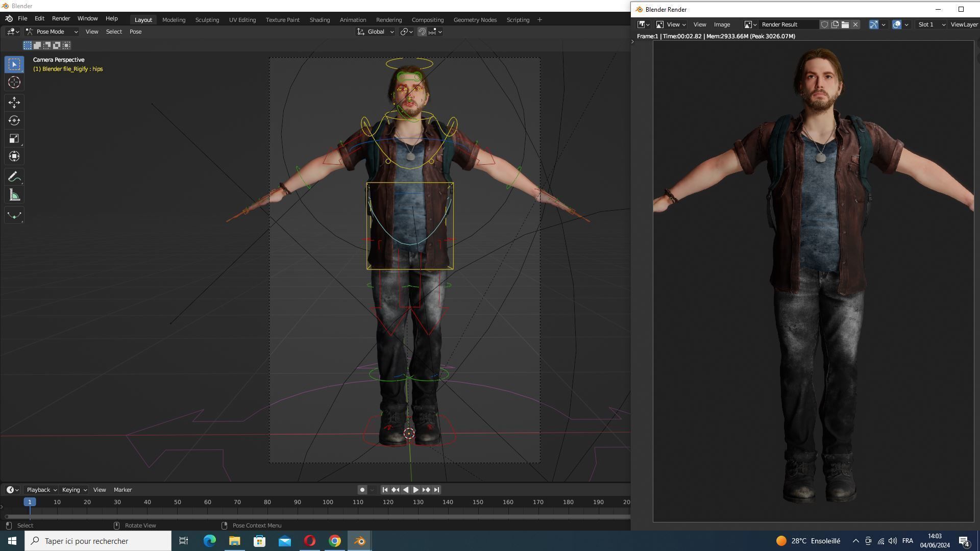Click the Windows search box
Image resolution: width=980 pixels, height=551 pixels.
click(98, 541)
